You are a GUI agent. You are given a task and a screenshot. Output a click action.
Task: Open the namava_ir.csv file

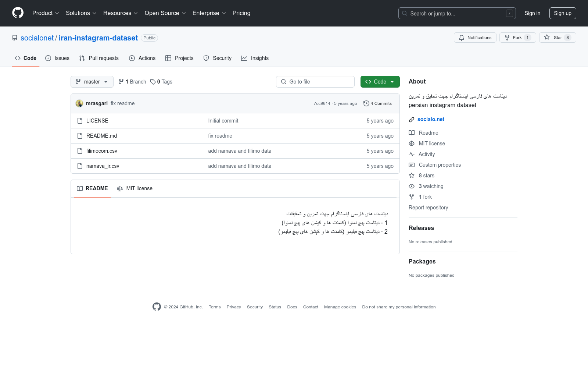point(103,166)
